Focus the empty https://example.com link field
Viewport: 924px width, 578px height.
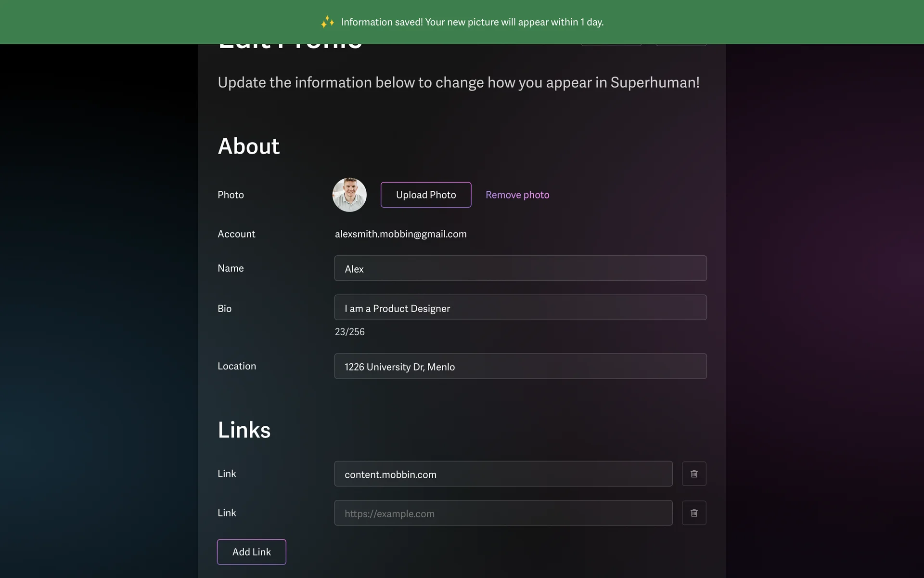click(x=503, y=513)
